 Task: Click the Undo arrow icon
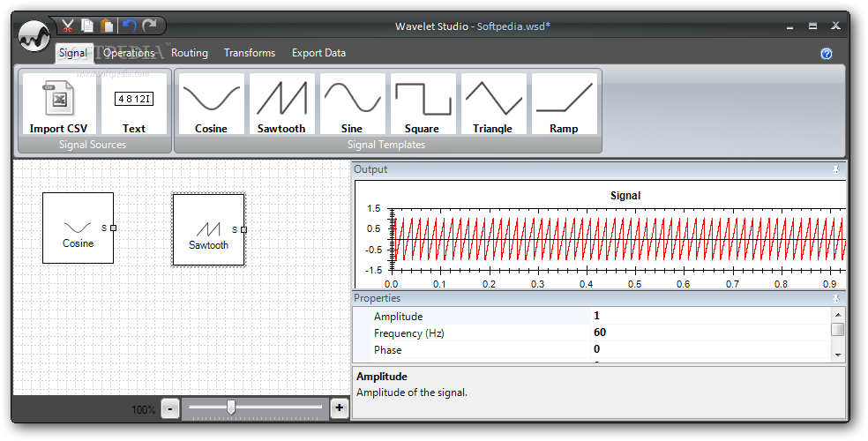coord(130,26)
